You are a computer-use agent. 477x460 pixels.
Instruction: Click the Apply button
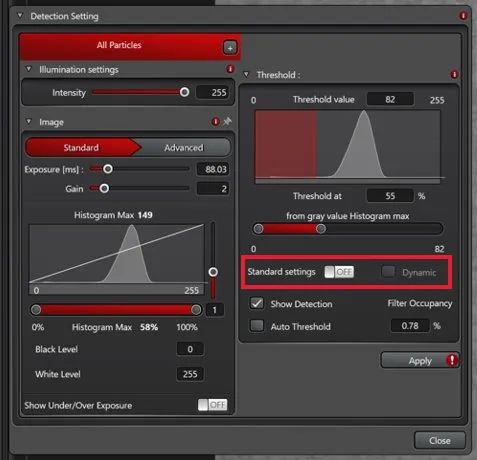tap(420, 360)
